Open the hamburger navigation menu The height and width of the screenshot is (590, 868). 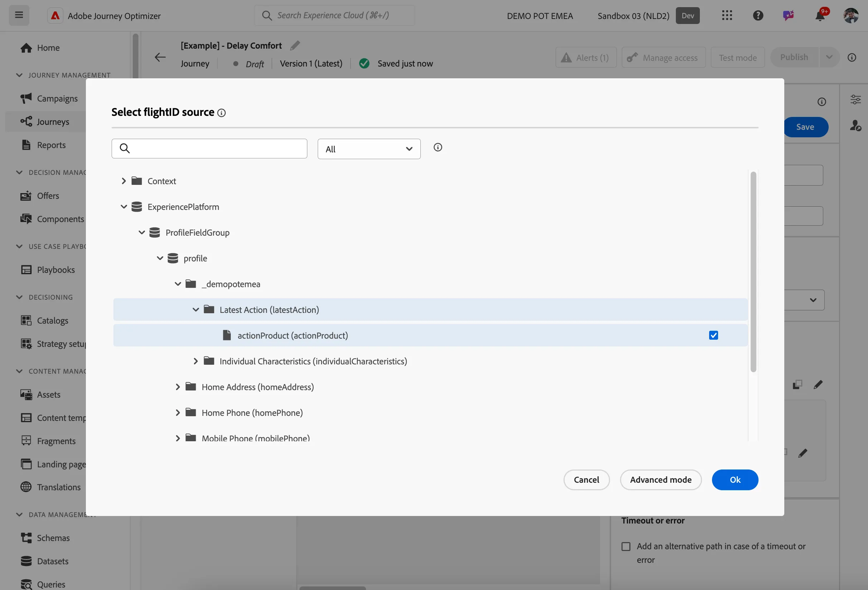[x=19, y=15]
